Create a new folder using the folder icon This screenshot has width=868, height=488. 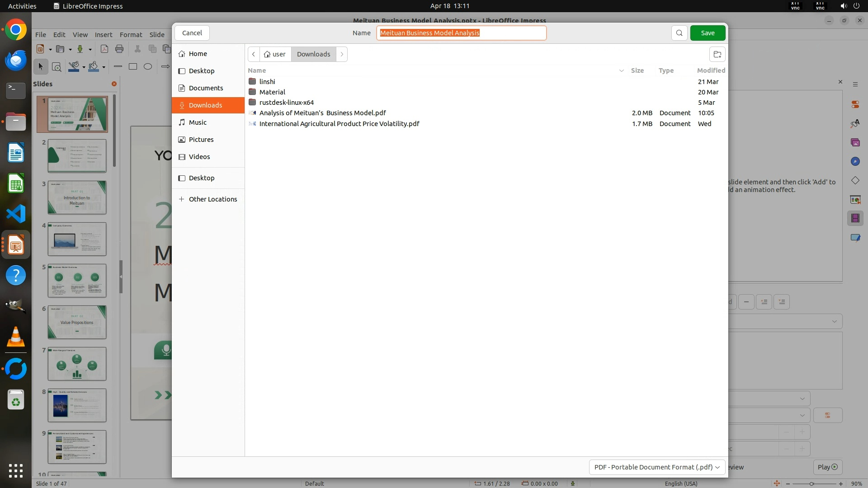717,54
